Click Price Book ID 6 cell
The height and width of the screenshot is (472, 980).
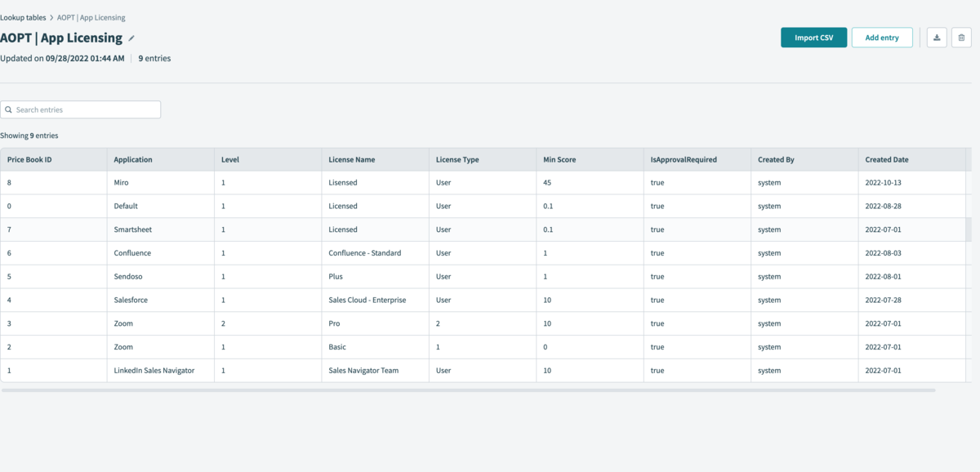[53, 253]
